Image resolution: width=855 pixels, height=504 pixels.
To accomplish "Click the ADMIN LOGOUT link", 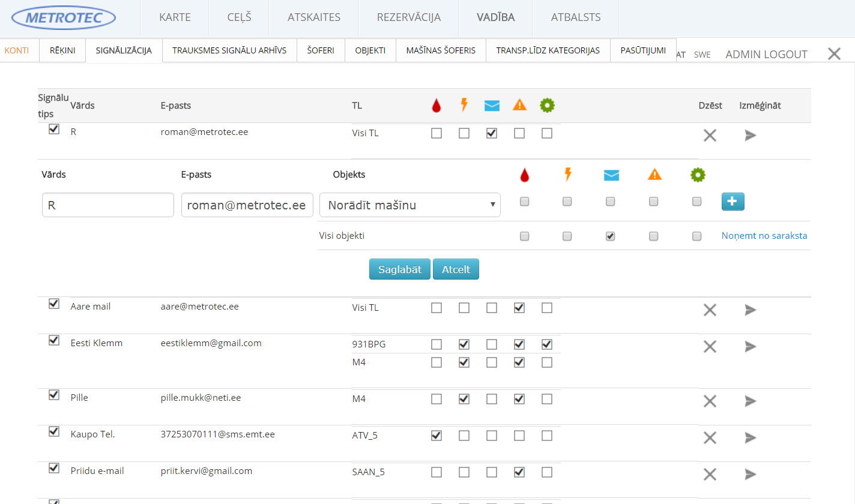I will coord(766,55).
